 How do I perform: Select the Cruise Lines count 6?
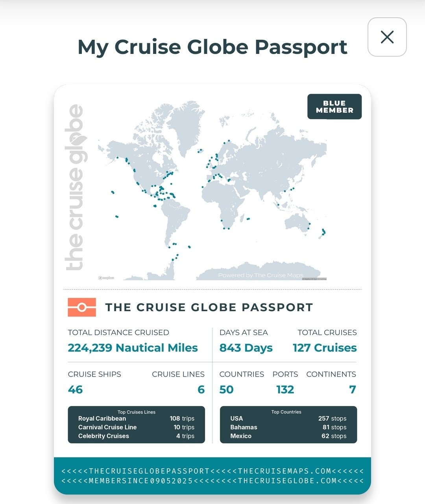tap(201, 390)
